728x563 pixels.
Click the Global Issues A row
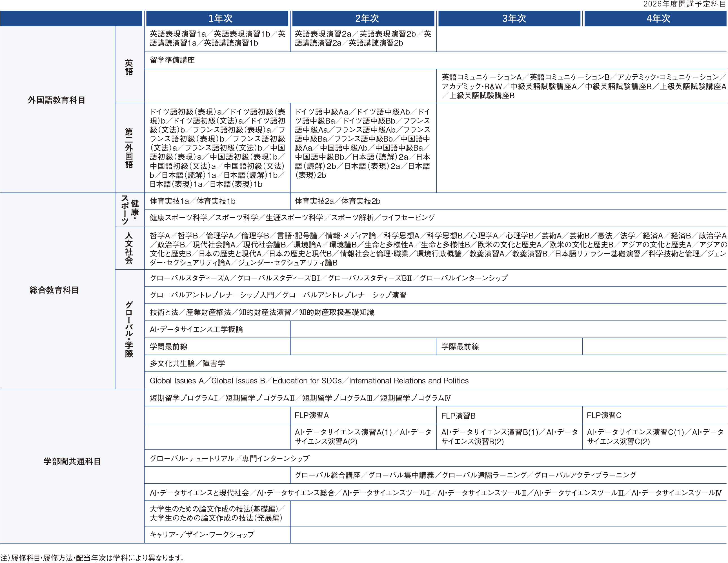pyautogui.click(x=436, y=380)
